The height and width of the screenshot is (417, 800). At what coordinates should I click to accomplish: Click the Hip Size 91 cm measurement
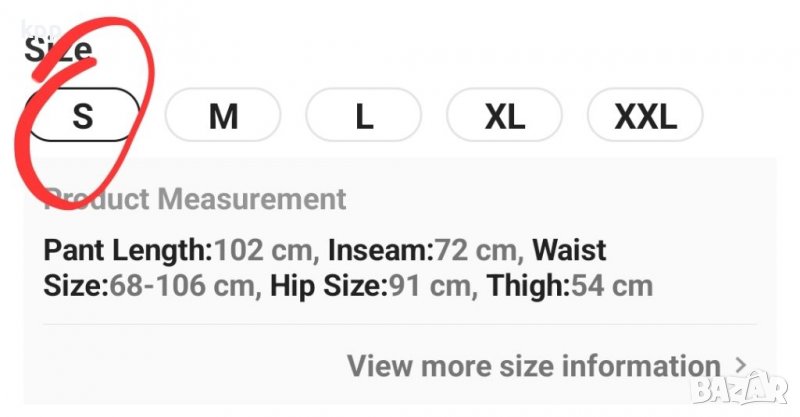click(x=427, y=287)
